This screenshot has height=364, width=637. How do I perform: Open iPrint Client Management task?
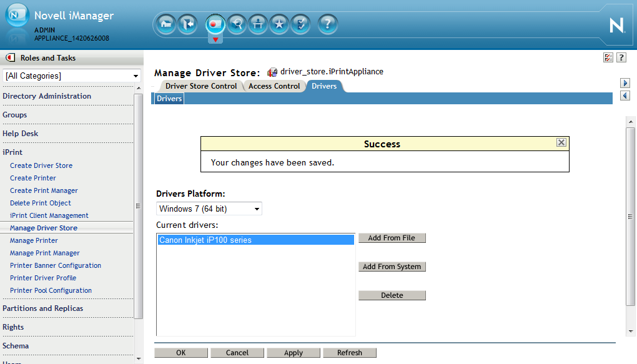click(49, 216)
